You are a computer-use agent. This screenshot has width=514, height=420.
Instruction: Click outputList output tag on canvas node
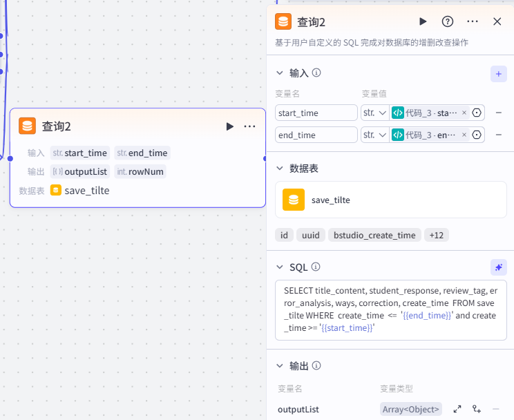coord(80,171)
